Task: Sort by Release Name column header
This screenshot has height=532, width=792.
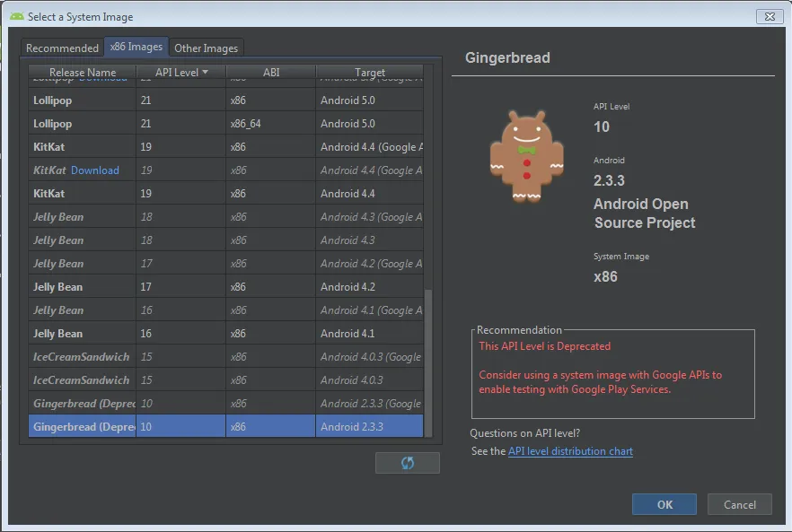Action: [x=83, y=72]
